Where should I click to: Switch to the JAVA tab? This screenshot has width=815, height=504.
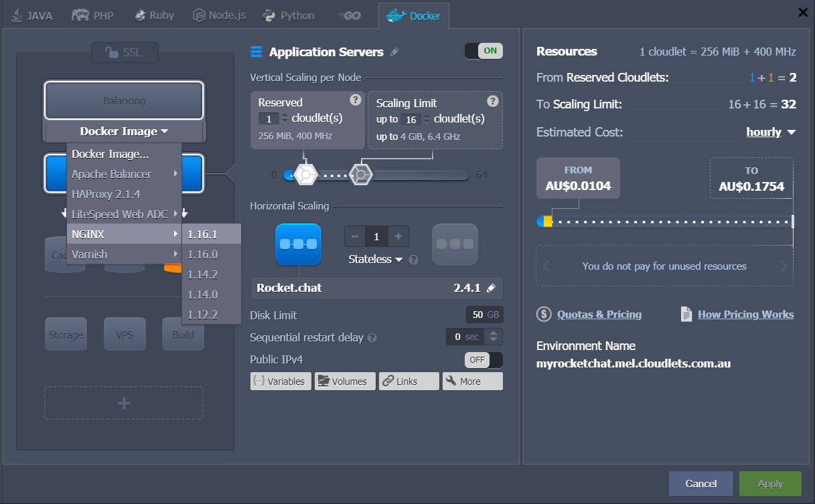tap(32, 15)
